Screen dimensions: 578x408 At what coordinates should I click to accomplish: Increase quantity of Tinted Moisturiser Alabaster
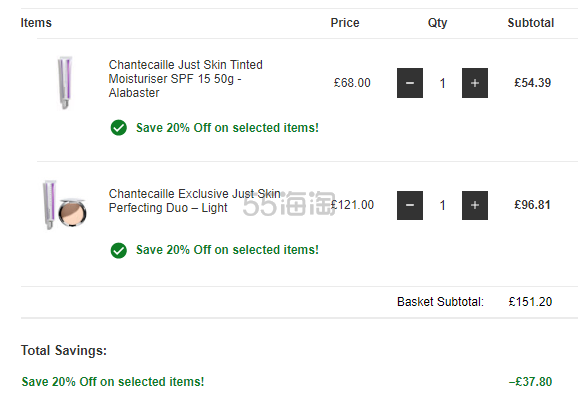pos(475,83)
